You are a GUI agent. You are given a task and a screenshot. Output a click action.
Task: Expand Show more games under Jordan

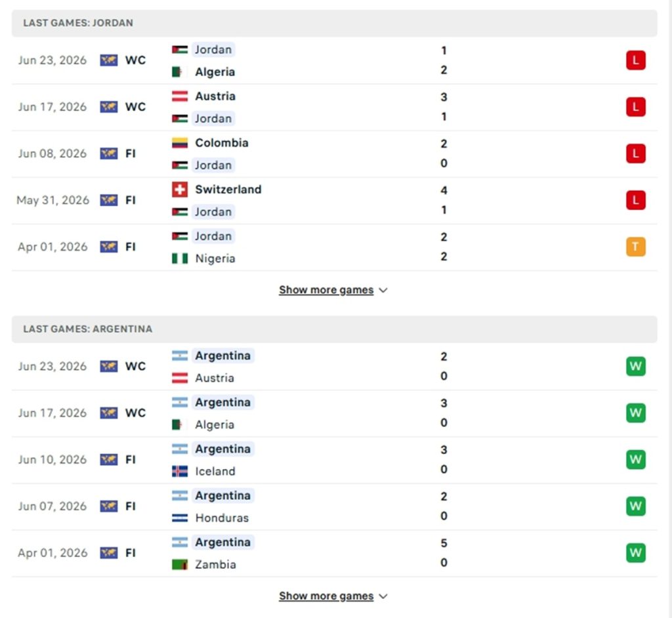point(333,290)
